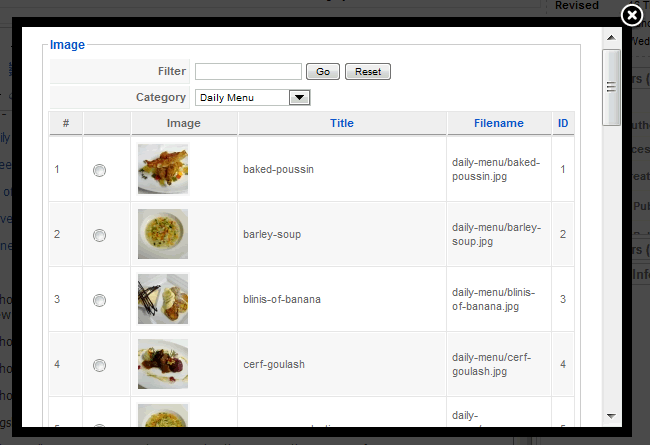Image resolution: width=650 pixels, height=445 pixels.
Task: Open the Category dropdown showing Daily Menu
Action: 252,97
